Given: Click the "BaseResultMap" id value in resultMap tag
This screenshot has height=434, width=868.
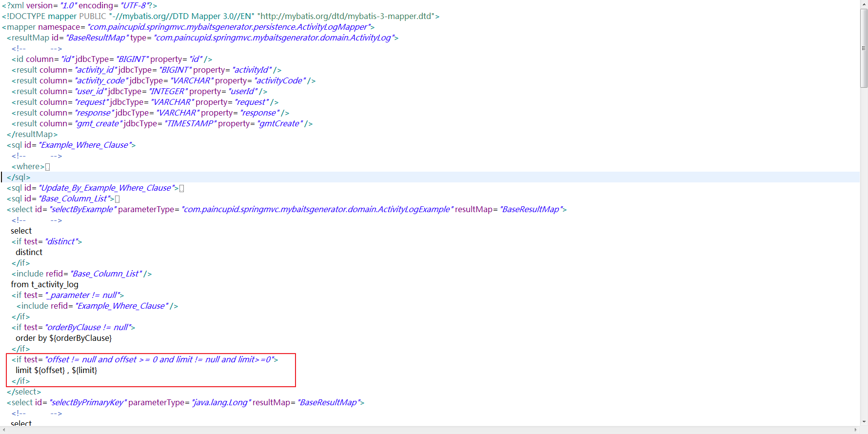Looking at the screenshot, I should coord(98,38).
